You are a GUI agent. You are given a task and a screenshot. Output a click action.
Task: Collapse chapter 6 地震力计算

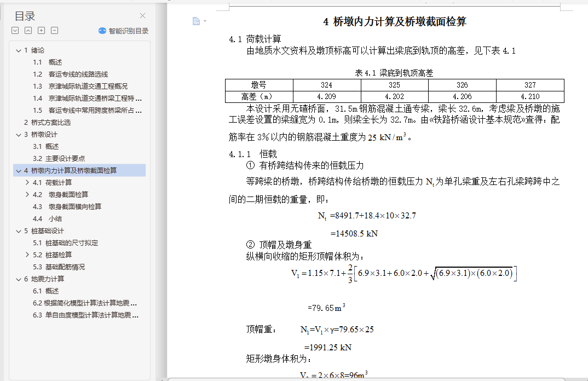[19, 279]
